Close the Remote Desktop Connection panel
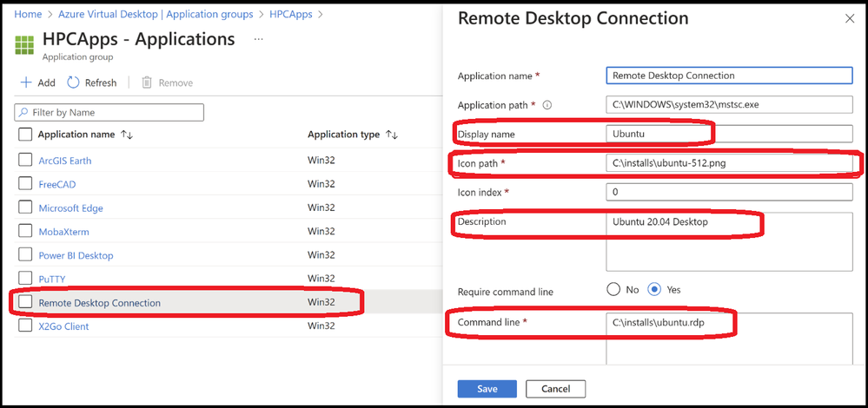The width and height of the screenshot is (868, 408). (x=850, y=19)
